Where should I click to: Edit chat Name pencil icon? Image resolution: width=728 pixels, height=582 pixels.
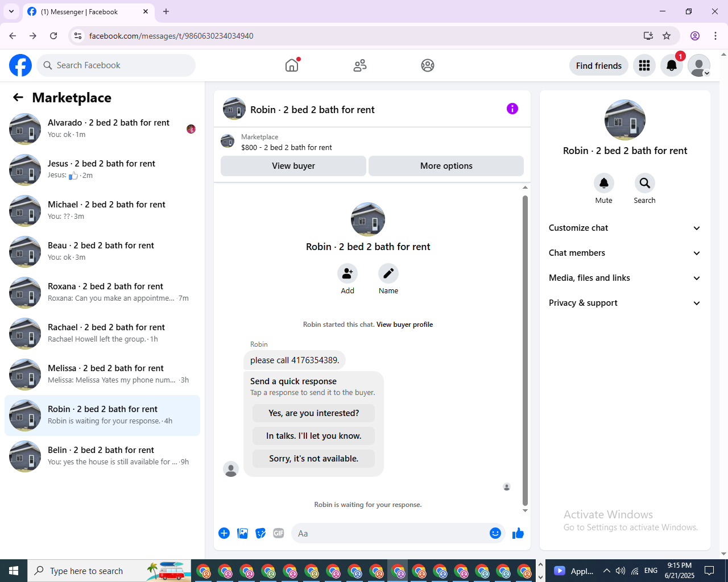tap(388, 273)
